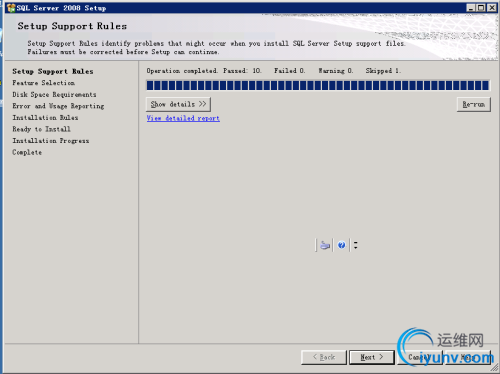
Task: Click the Help button at bottom right
Action: point(468,357)
